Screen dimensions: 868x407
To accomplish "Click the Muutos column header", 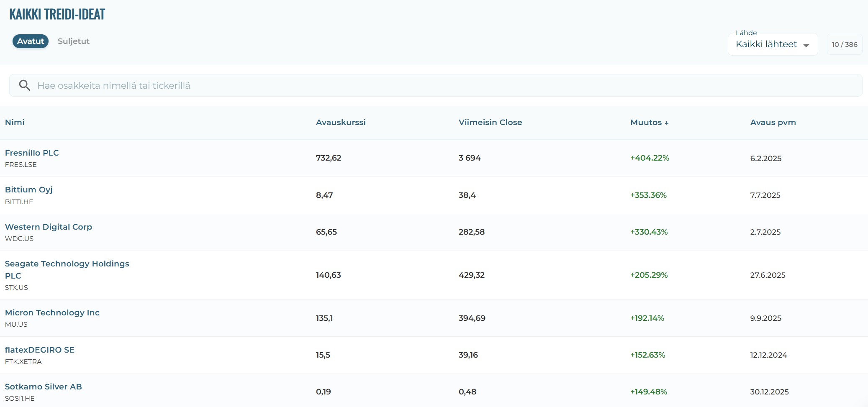I will tap(646, 123).
